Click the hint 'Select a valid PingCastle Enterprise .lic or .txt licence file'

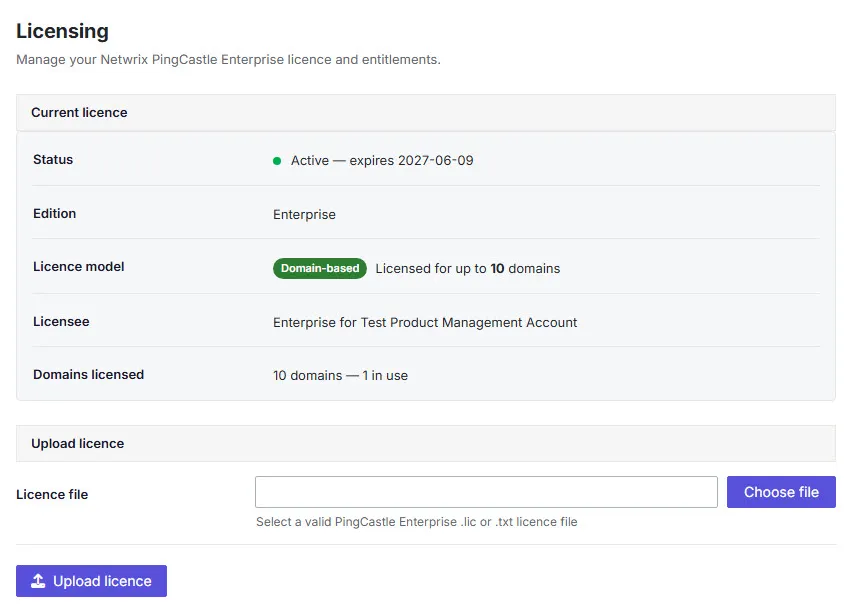pos(417,522)
